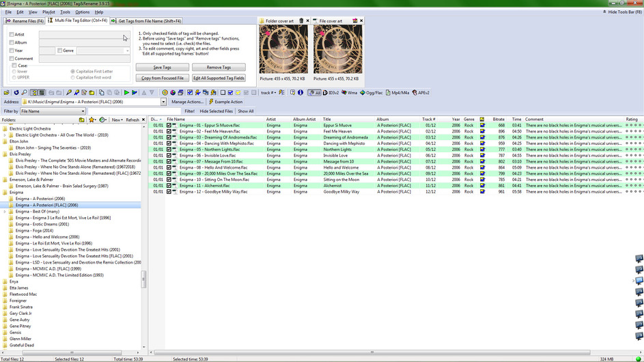Uncheck the Eppur Si Muove.flac file checkbox
Image resolution: width=644 pixels, height=362 pixels.
point(169,125)
